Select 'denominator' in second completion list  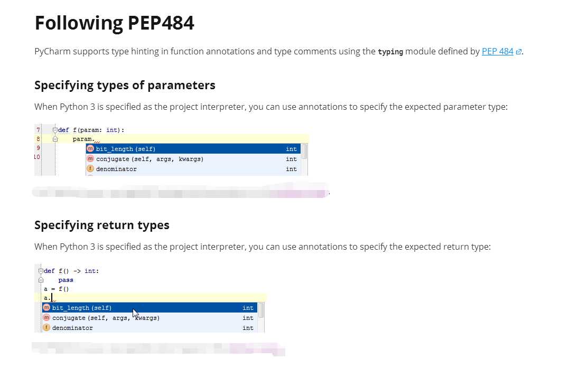[x=72, y=328]
